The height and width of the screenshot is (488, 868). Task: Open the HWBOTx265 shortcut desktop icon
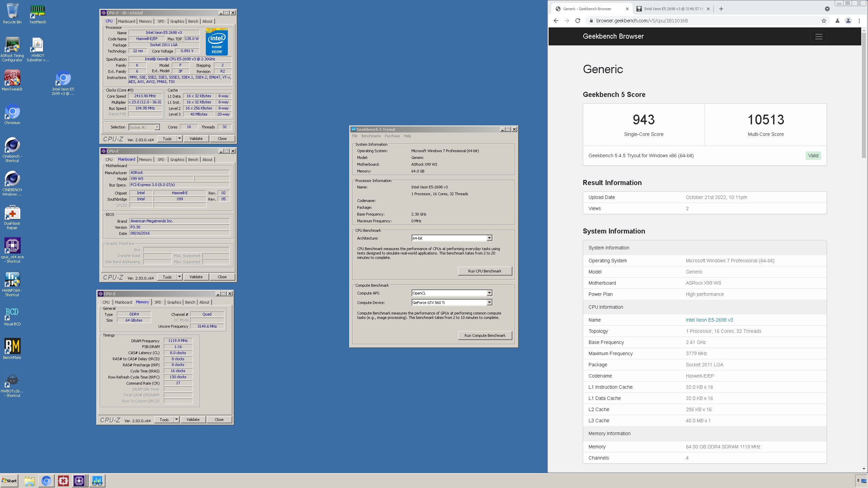[x=12, y=385]
